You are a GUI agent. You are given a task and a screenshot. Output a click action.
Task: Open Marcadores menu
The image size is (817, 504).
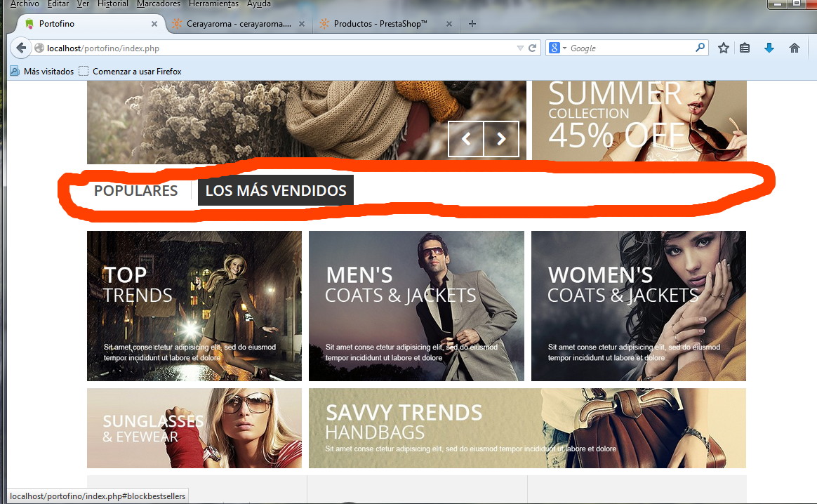click(159, 4)
